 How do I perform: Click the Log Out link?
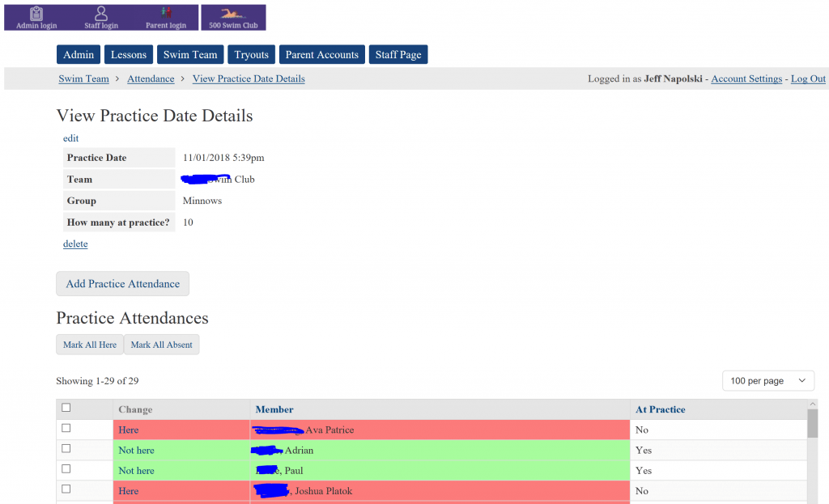click(x=808, y=78)
